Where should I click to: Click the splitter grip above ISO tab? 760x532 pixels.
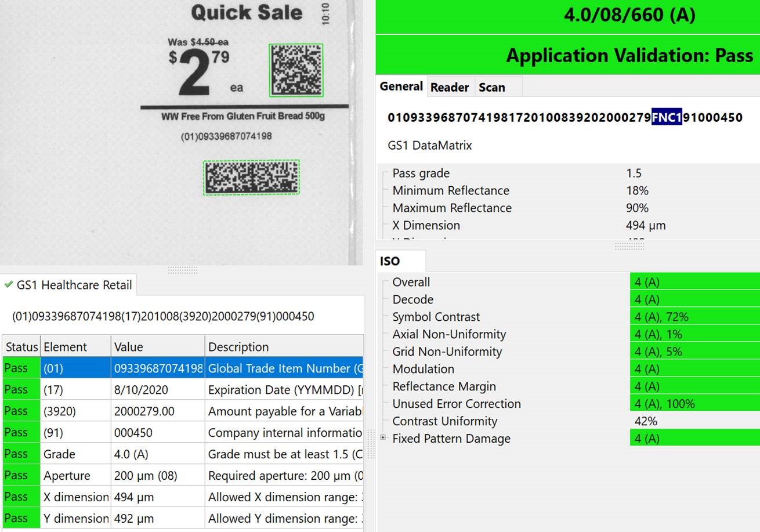629,245
